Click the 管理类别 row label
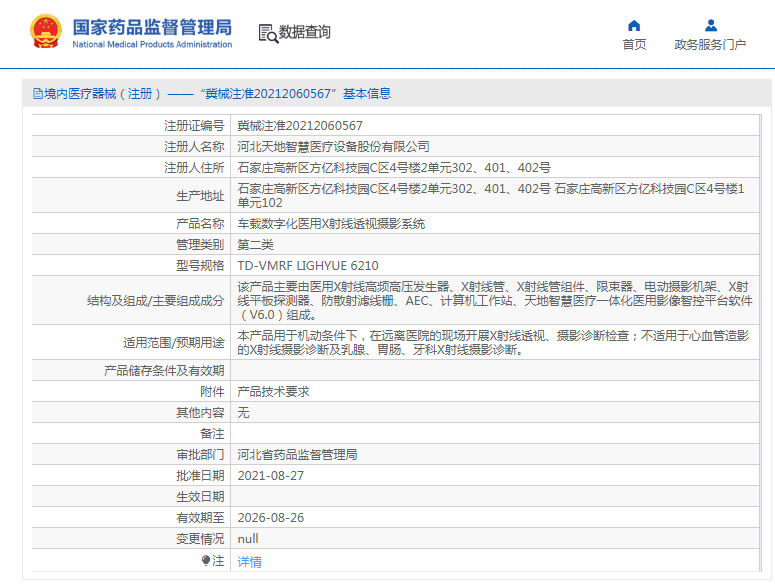 tap(200, 245)
